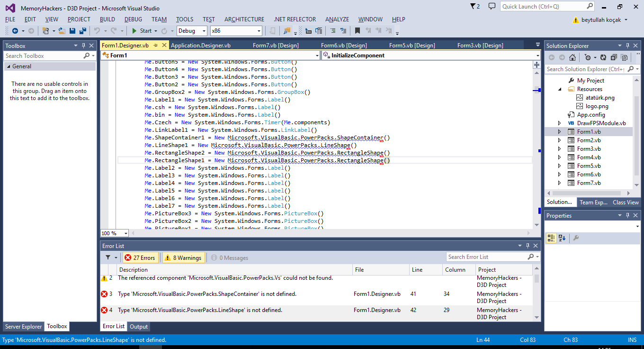Click the Home icon in Solution Explorer
This screenshot has width=644, height=349.
[572, 57]
